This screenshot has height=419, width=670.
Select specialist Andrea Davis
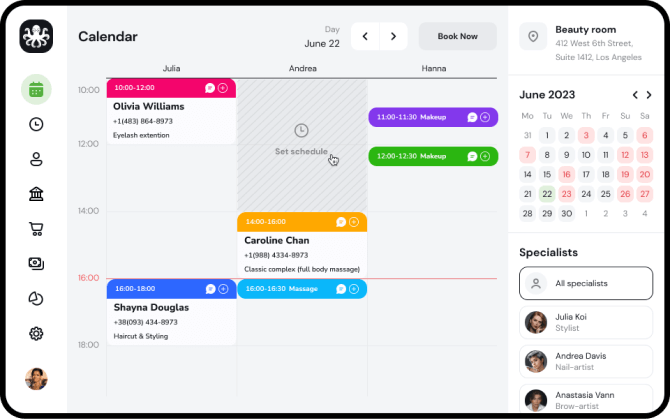[x=585, y=361]
